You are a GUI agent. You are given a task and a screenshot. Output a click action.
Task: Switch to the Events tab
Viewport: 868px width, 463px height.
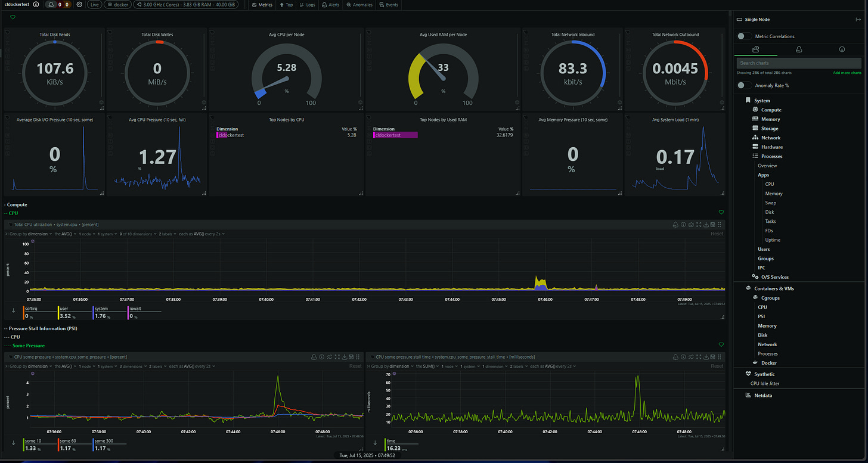tap(389, 4)
